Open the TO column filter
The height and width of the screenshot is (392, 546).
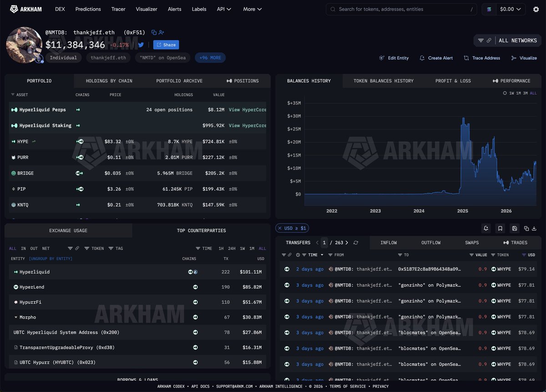[403, 255]
